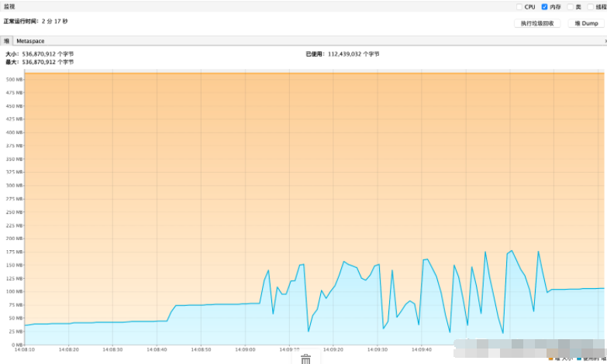Click the 500 MB axis label

click(14, 79)
